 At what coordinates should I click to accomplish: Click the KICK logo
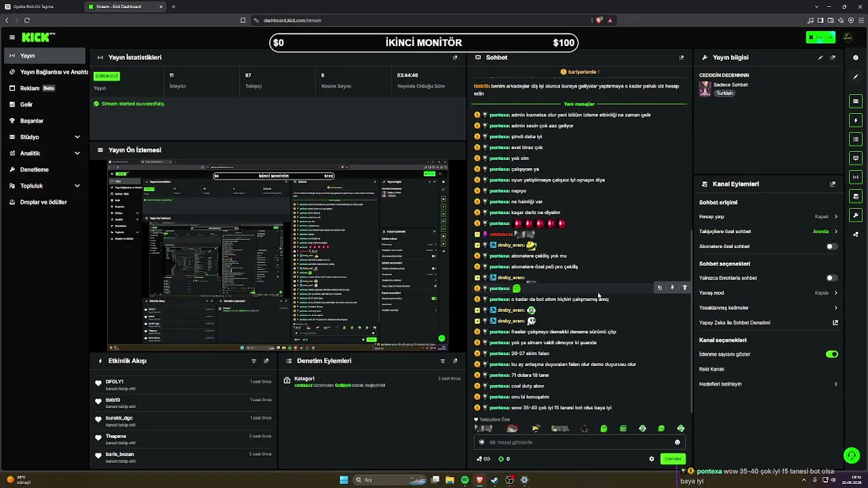point(37,37)
